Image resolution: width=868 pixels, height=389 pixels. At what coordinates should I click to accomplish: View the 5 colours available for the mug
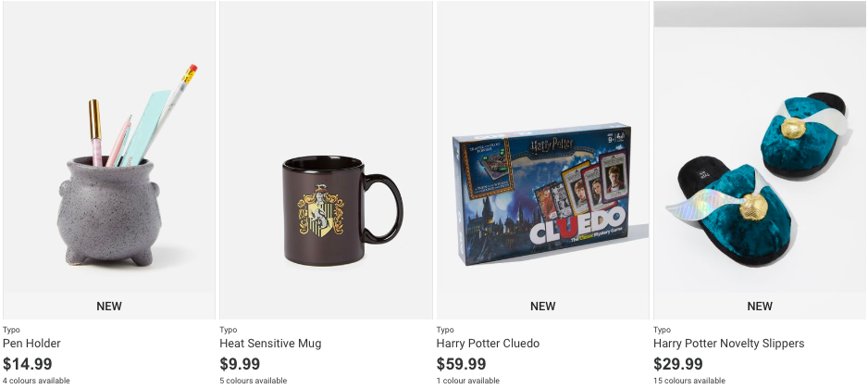[x=253, y=381]
